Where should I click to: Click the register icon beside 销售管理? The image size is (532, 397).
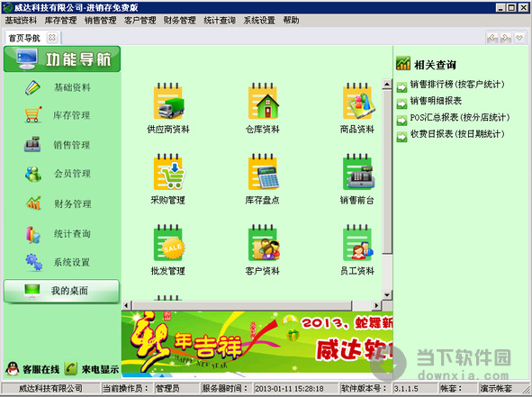point(32,145)
